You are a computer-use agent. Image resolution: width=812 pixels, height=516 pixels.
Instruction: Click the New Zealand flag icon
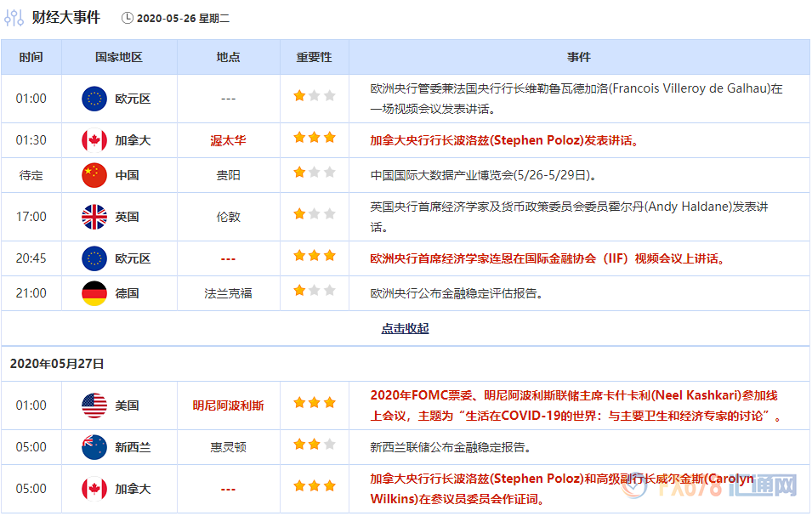click(94, 447)
